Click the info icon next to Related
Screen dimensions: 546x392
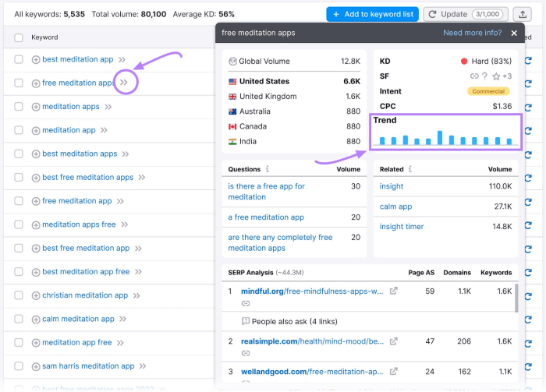point(410,169)
